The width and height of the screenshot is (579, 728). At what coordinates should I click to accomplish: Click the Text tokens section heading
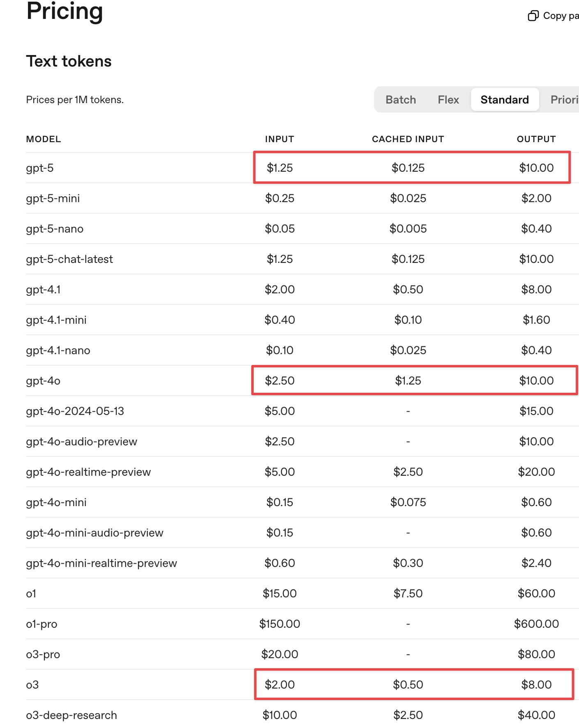pos(69,61)
